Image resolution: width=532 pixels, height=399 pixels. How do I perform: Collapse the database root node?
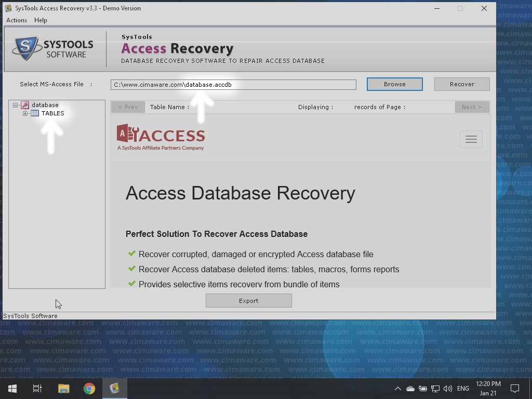pos(16,105)
